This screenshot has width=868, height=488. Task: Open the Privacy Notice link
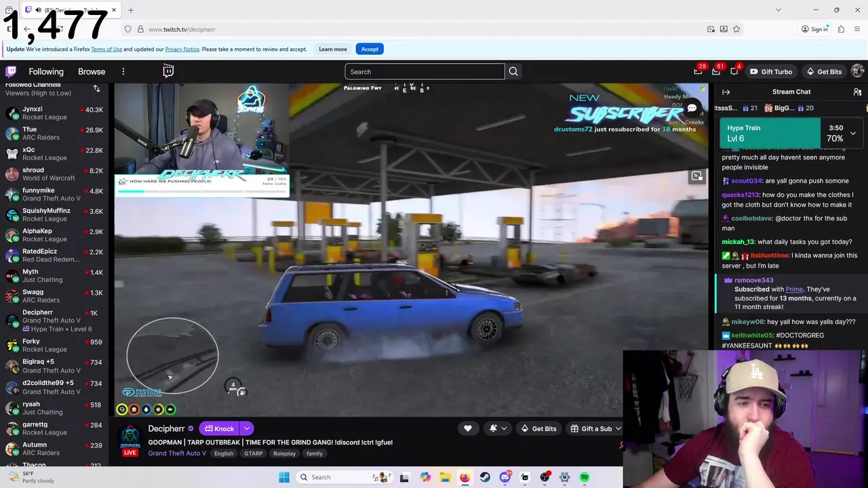click(182, 49)
